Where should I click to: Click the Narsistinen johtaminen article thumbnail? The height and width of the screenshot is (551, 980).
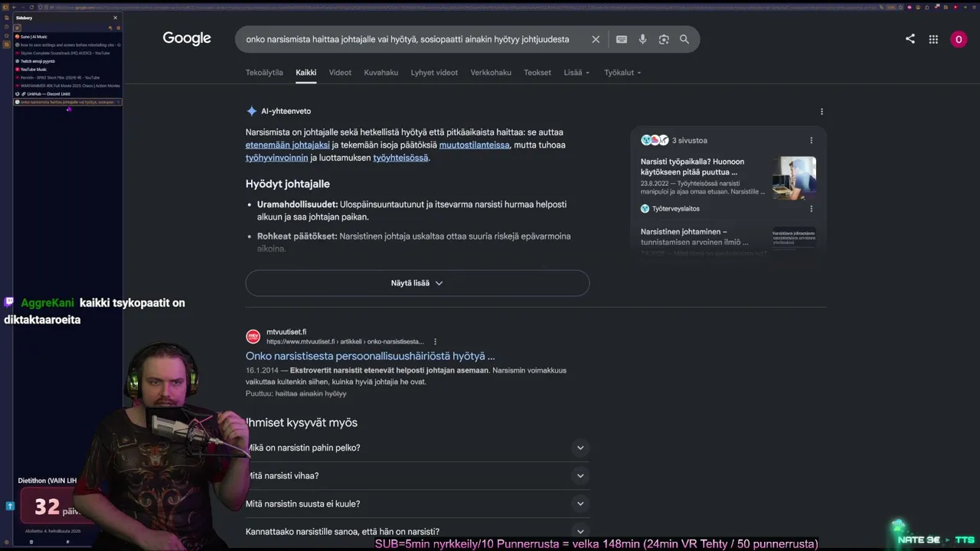(794, 237)
